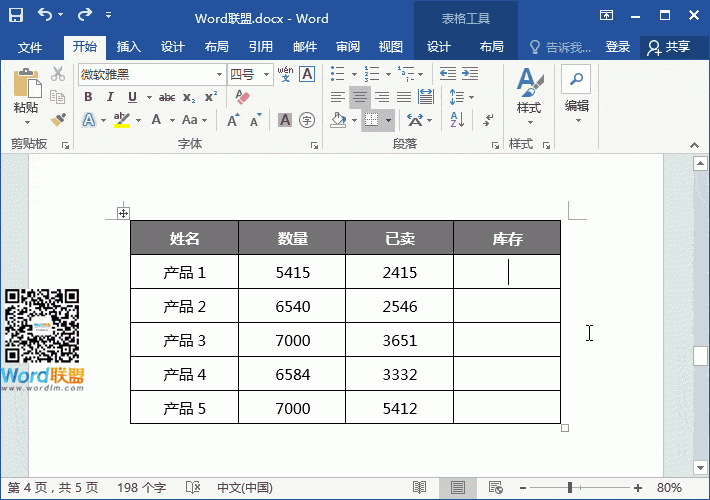Click the zoom in plus icon
Screen dimensions: 710x500
(638, 488)
